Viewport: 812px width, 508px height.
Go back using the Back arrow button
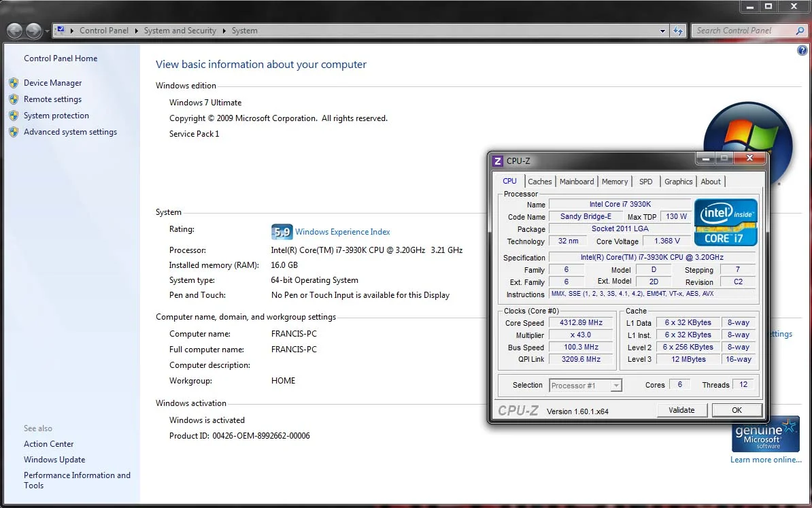coord(14,31)
